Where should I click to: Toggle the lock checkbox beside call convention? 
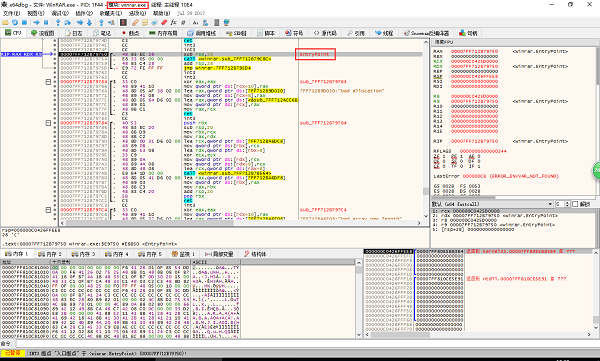(575, 204)
